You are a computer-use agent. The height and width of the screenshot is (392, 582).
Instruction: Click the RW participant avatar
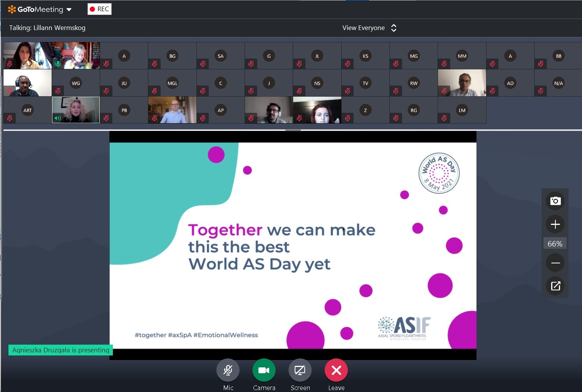point(414,83)
